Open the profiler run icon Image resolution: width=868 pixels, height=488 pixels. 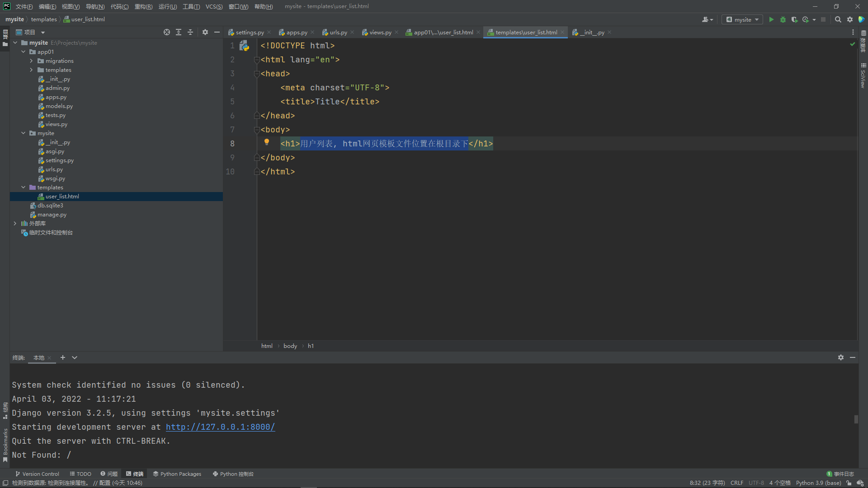[x=806, y=19]
